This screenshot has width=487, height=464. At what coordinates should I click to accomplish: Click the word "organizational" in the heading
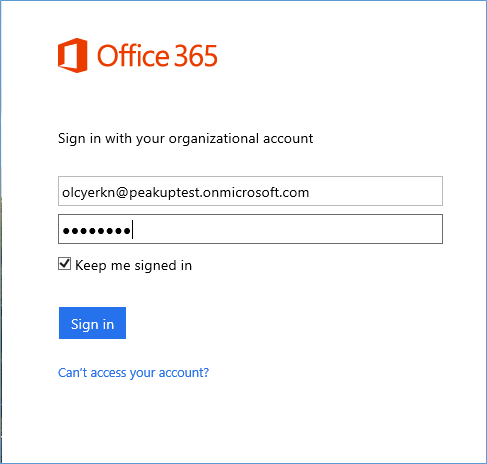pos(214,139)
